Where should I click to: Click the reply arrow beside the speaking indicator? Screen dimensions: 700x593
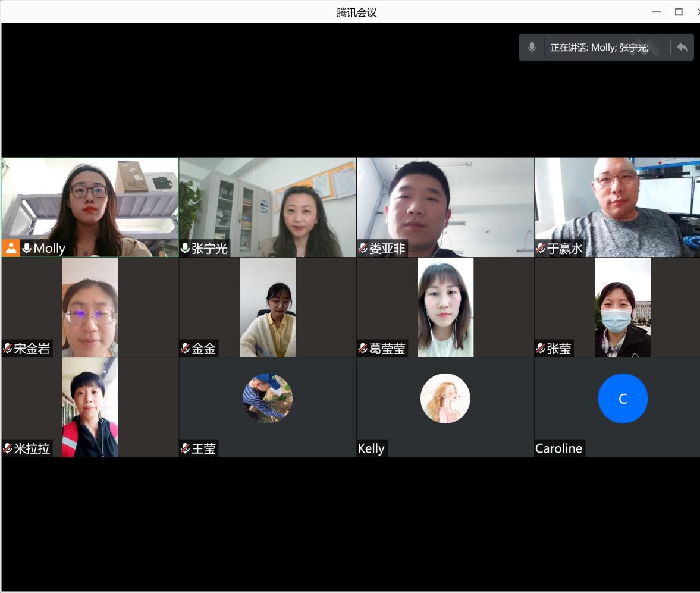[682, 48]
